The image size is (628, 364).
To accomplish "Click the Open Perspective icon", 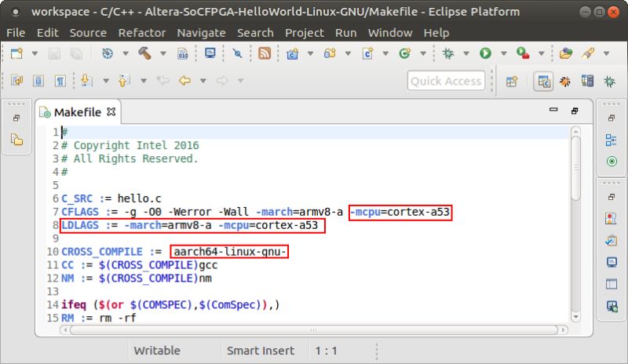I will point(512,82).
